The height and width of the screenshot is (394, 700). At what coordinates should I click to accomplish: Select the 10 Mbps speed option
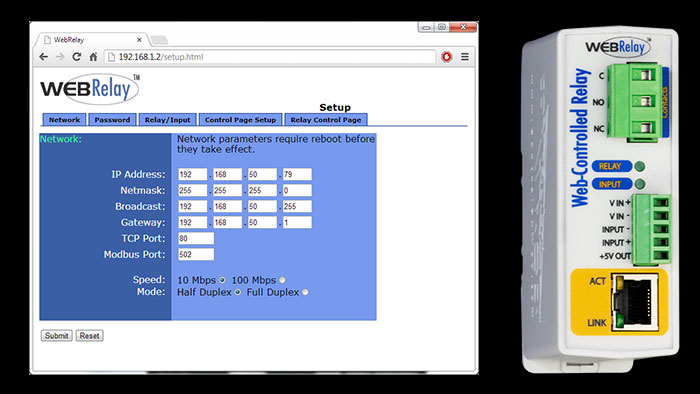pyautogui.click(x=222, y=280)
